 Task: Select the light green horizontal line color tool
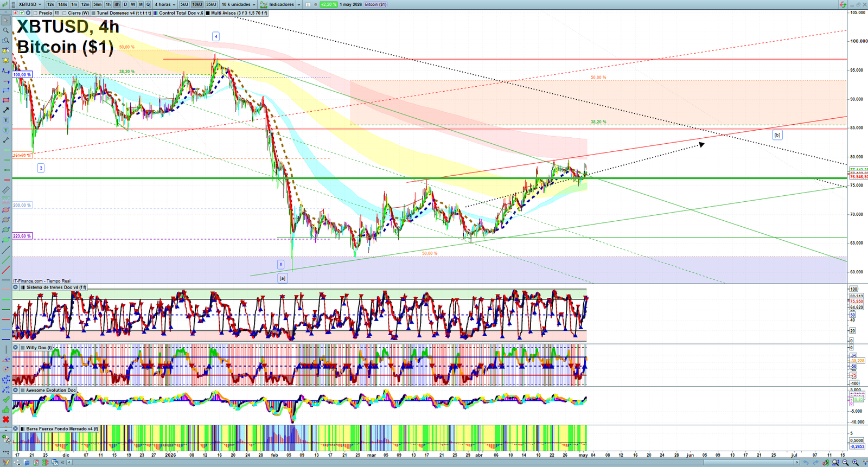6,299
